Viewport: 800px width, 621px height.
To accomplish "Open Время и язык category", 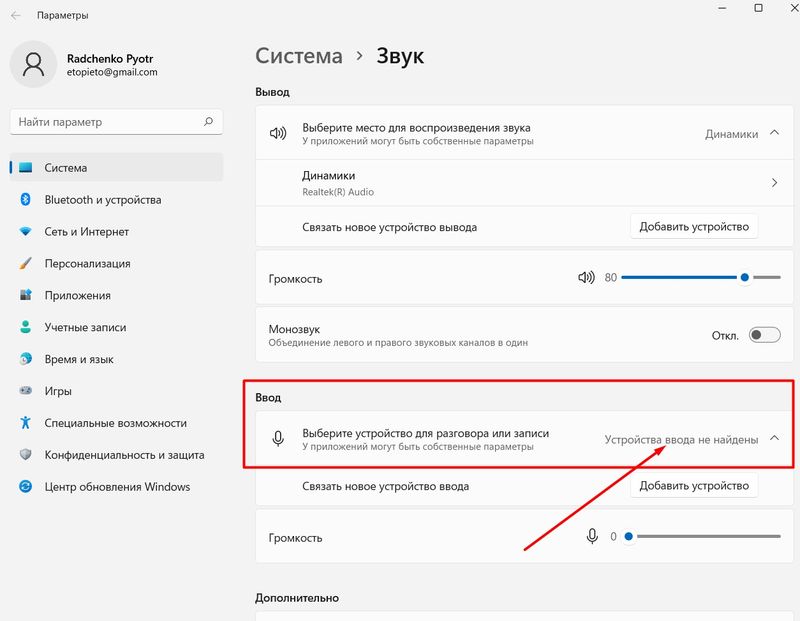I will point(116,359).
